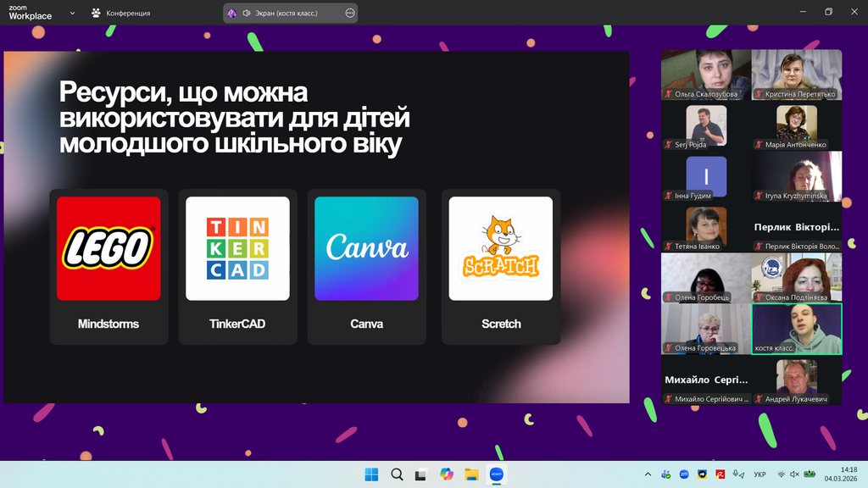This screenshot has width=868, height=488.
Task: Click the Zoom app taskbar icon
Action: click(x=497, y=474)
